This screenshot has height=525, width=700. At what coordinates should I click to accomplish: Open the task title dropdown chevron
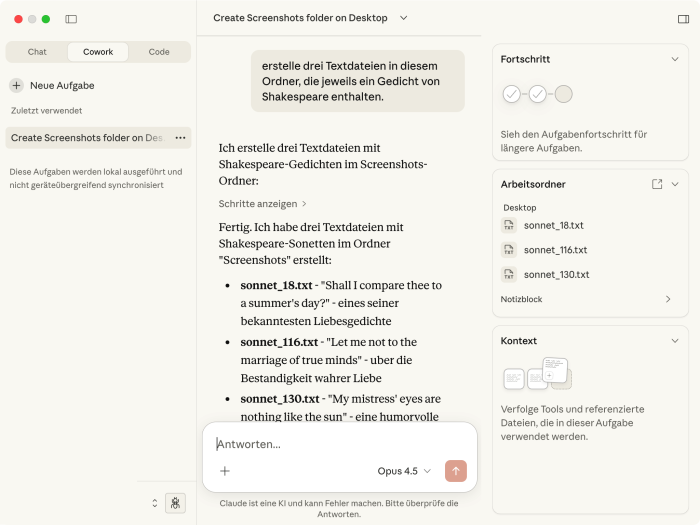click(x=404, y=18)
